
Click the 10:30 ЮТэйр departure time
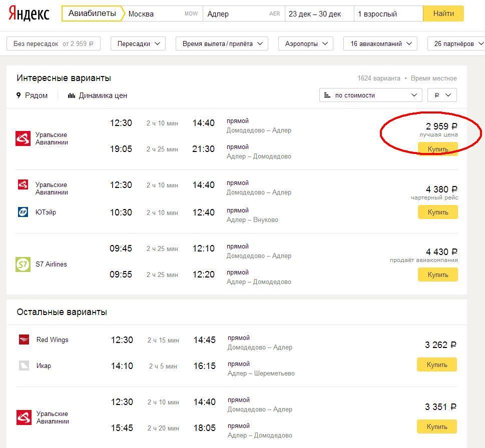point(121,212)
